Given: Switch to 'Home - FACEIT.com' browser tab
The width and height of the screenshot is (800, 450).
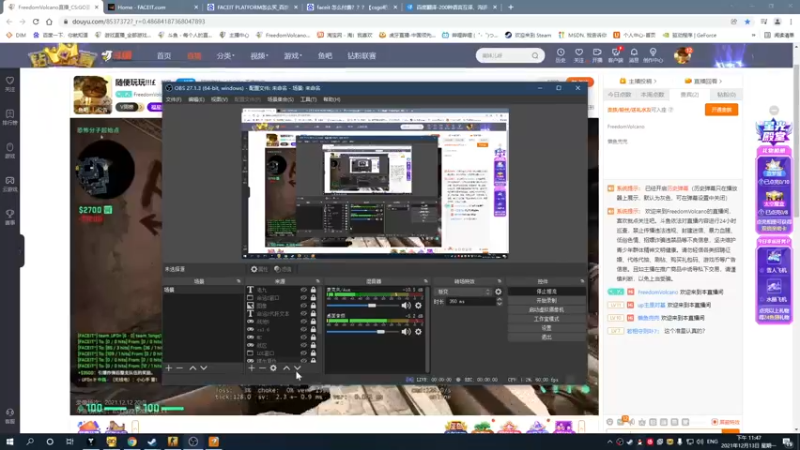Looking at the screenshot, I should point(153,7).
